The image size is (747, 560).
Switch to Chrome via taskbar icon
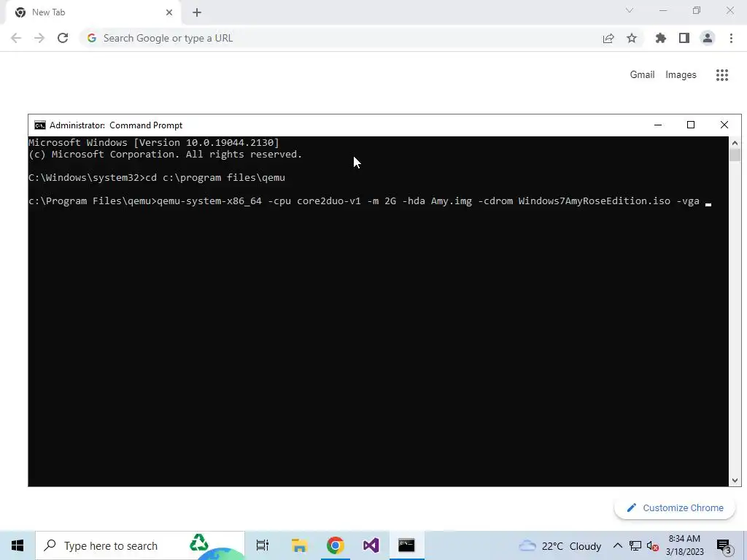336,545
